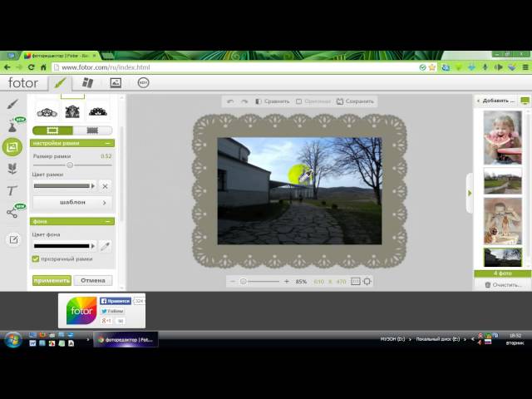Select the girl with watermelon thumbnail
Screen dimensions: 532x399
click(x=502, y=138)
